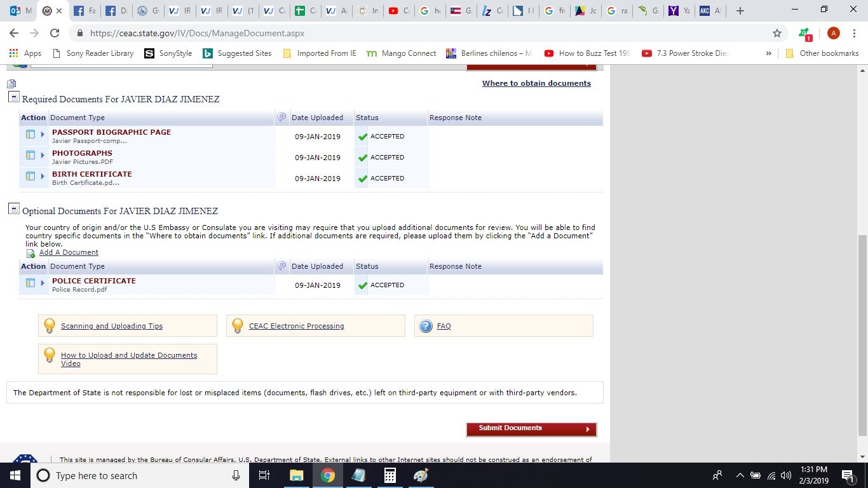Open the Where to obtain documents link

tap(536, 83)
